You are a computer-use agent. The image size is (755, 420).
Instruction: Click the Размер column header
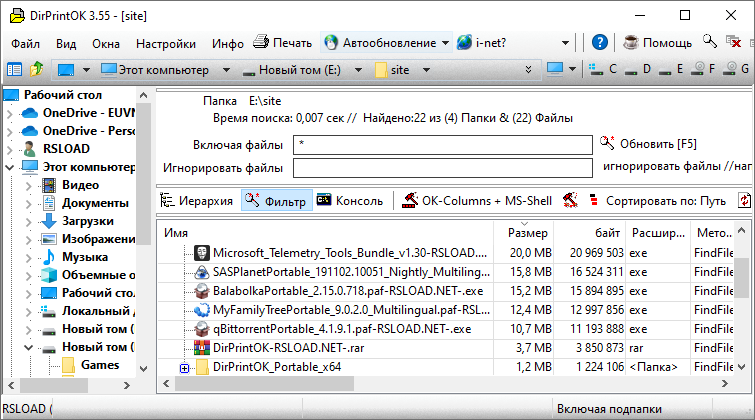527,232
